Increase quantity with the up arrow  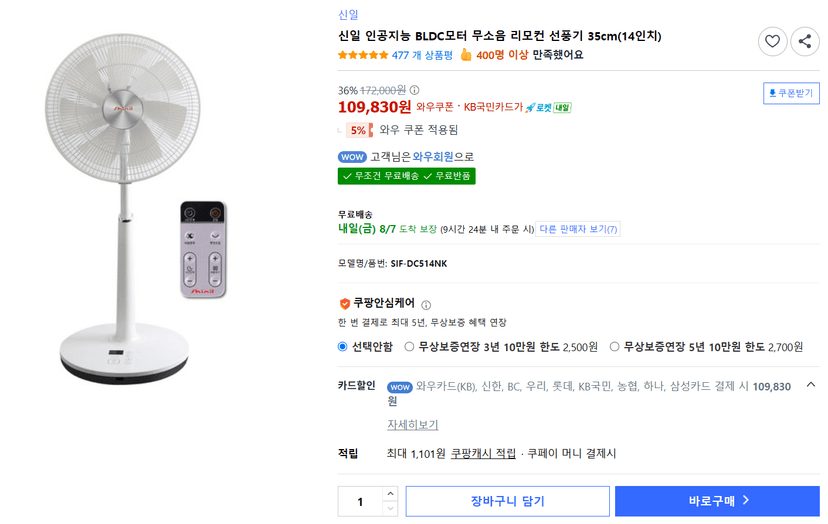pyautogui.click(x=390, y=493)
